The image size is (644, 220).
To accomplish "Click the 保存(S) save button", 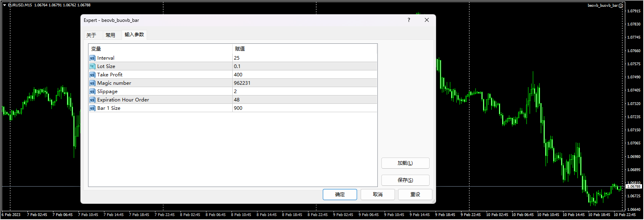I will tap(405, 180).
